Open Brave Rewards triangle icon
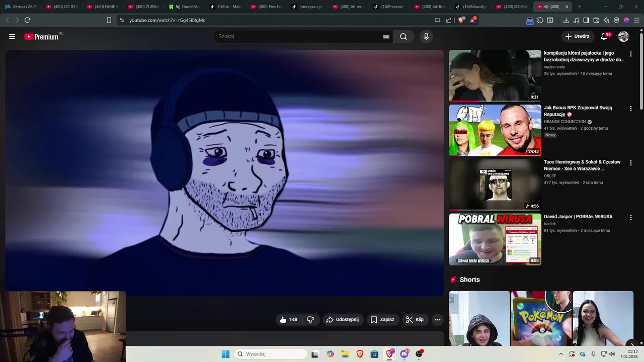This screenshot has height=362, width=644. point(472,20)
